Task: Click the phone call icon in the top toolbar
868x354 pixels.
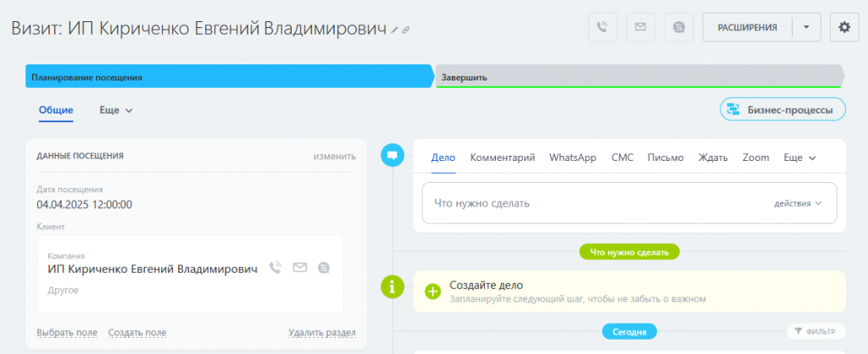Action: pyautogui.click(x=603, y=27)
